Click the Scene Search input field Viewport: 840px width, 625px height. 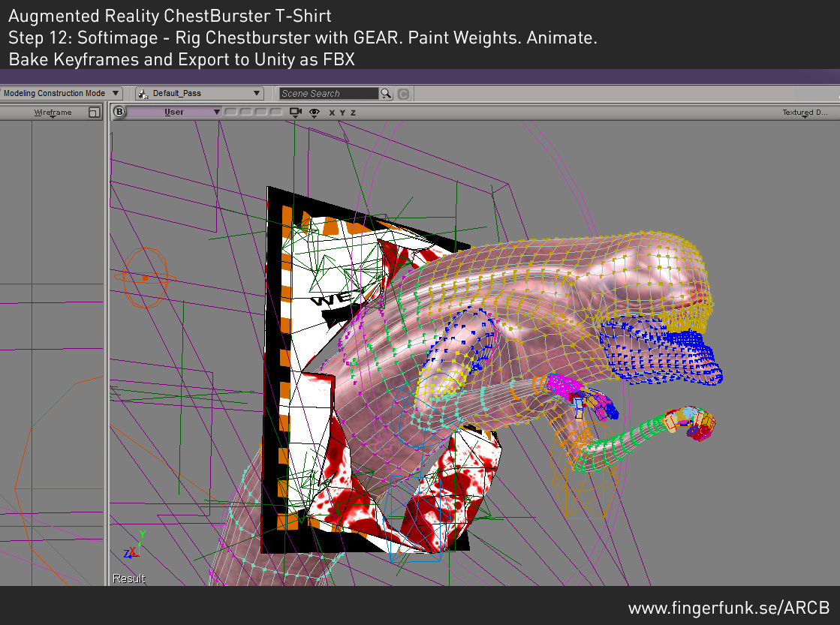(328, 94)
